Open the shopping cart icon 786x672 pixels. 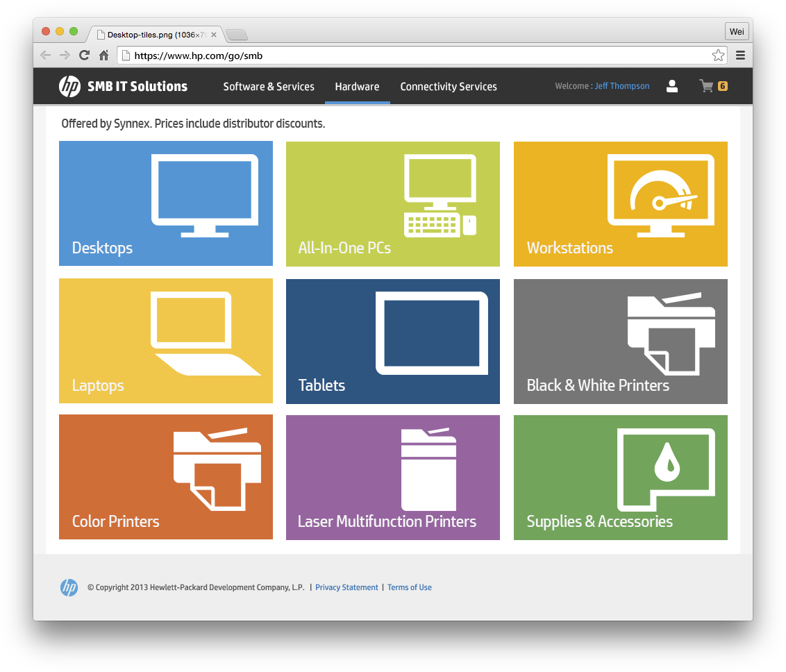click(x=706, y=86)
